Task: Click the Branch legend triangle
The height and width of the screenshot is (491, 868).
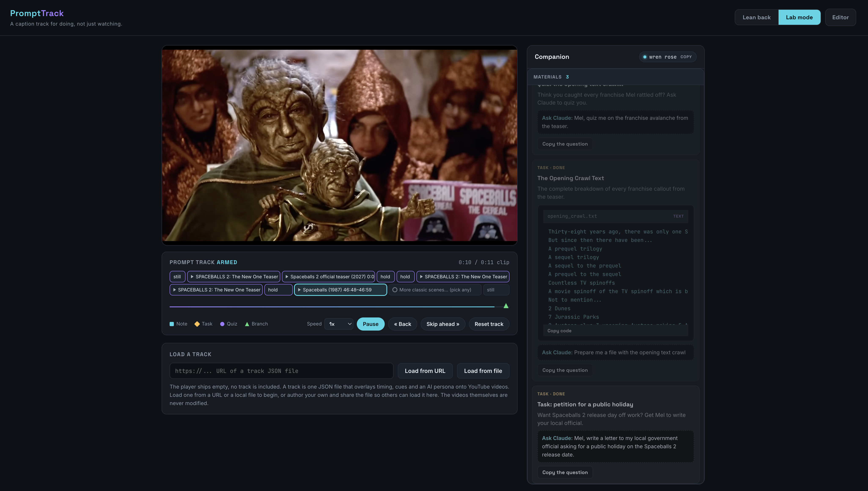Action: [x=247, y=324]
